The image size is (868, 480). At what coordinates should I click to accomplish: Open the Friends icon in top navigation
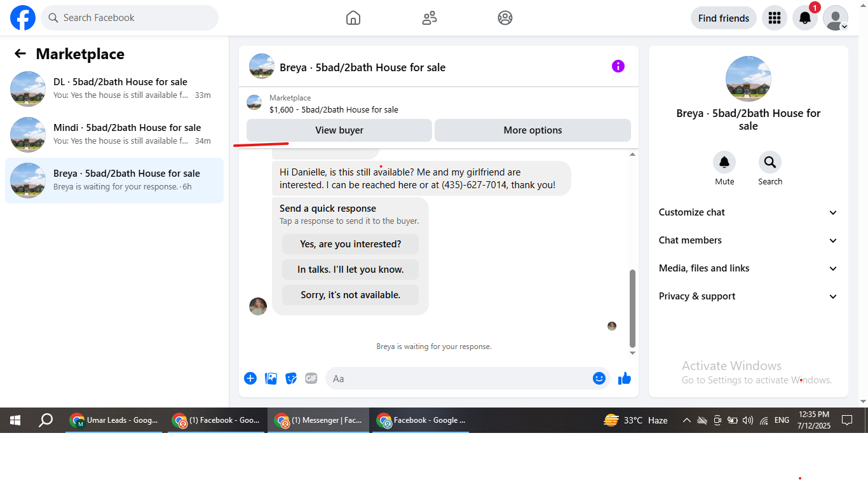pos(430,18)
